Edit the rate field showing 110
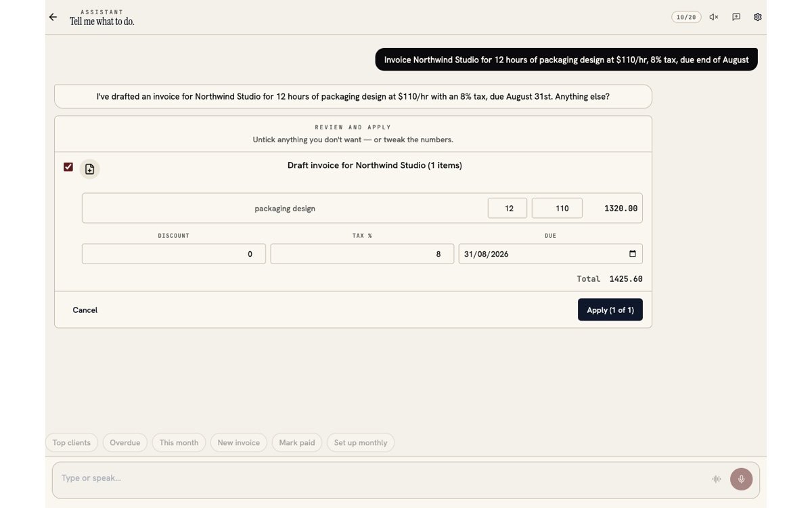Screen dimensions: 812x508 tap(557, 208)
